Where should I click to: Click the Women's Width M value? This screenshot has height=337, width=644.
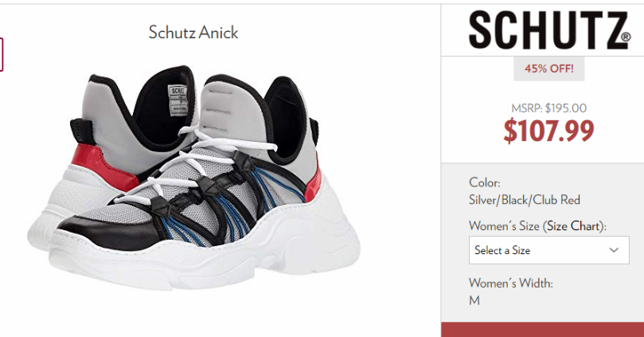coord(474,300)
